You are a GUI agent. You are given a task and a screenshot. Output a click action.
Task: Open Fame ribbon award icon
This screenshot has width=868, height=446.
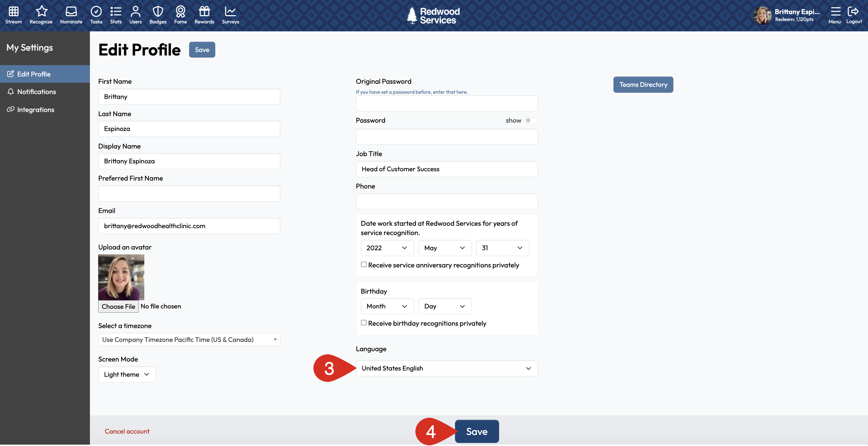(x=180, y=12)
